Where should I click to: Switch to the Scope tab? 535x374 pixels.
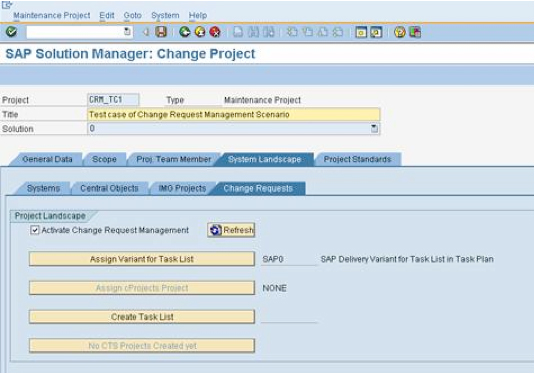[104, 159]
